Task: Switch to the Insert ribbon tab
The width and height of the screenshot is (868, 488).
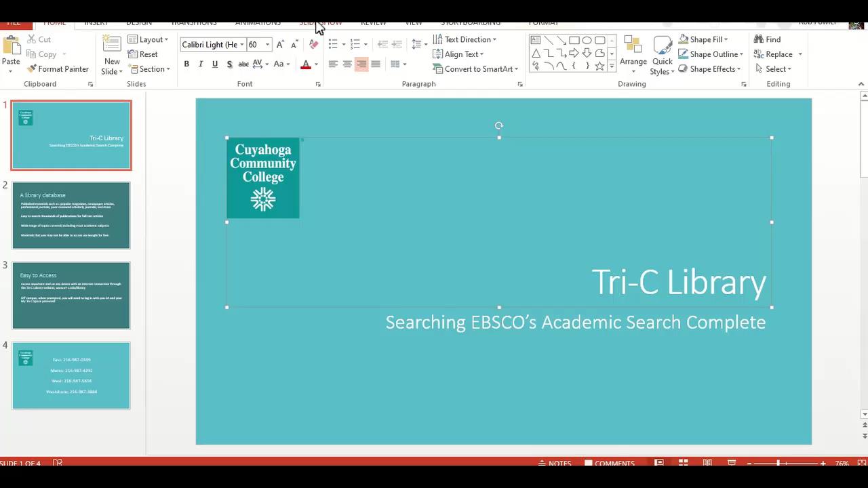Action: pyautogui.click(x=96, y=22)
